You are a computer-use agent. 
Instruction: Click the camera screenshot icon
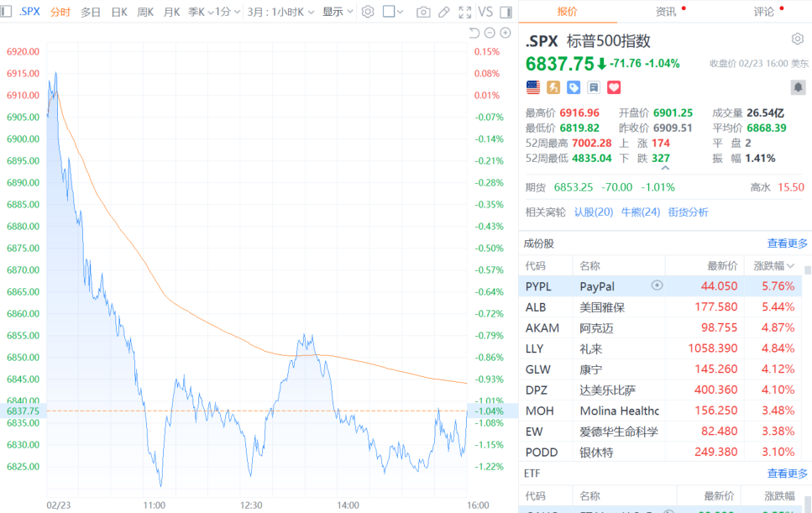[x=423, y=12]
